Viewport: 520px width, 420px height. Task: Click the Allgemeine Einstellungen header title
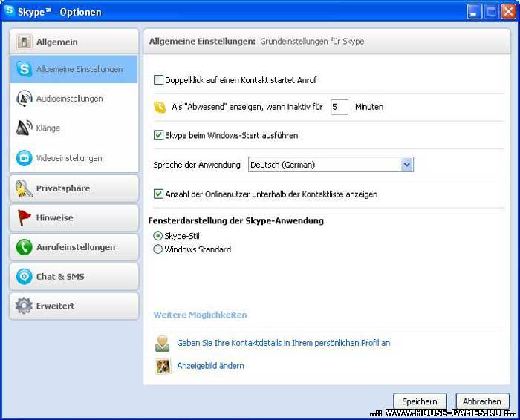point(202,42)
